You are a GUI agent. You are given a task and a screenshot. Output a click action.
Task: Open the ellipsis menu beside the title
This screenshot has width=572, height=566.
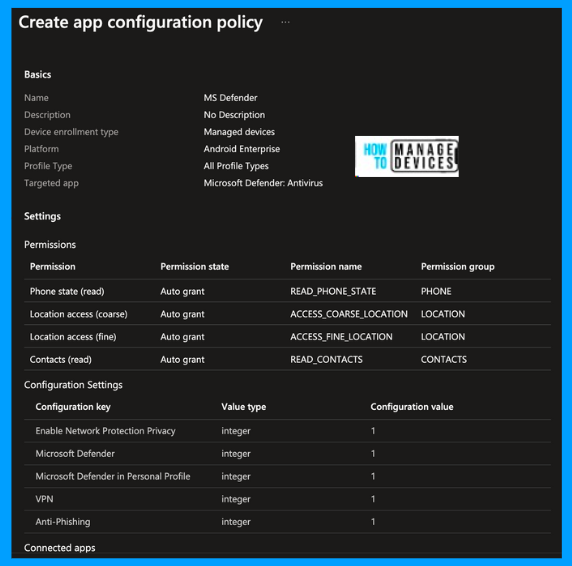tap(285, 22)
